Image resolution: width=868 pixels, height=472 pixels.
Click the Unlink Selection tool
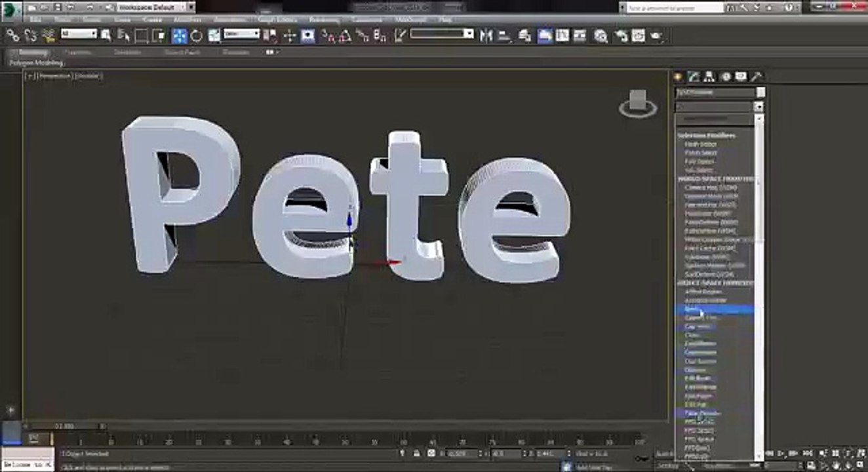[x=30, y=35]
